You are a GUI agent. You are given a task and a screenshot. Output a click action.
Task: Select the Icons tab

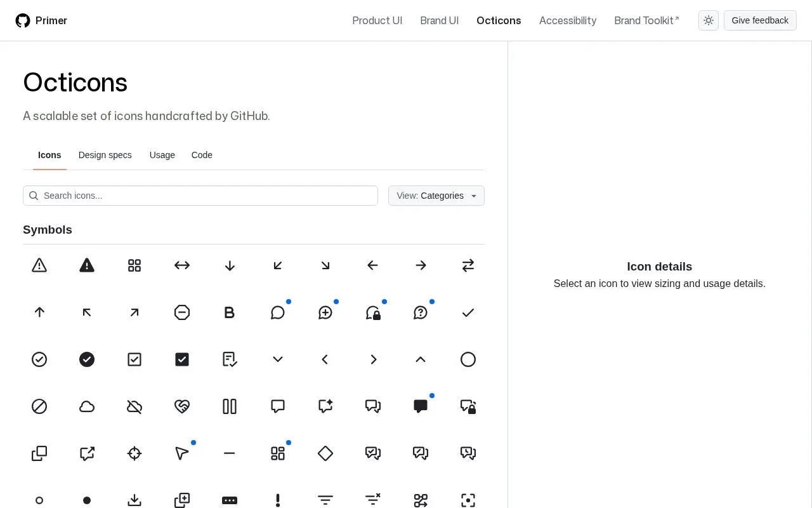pos(49,155)
